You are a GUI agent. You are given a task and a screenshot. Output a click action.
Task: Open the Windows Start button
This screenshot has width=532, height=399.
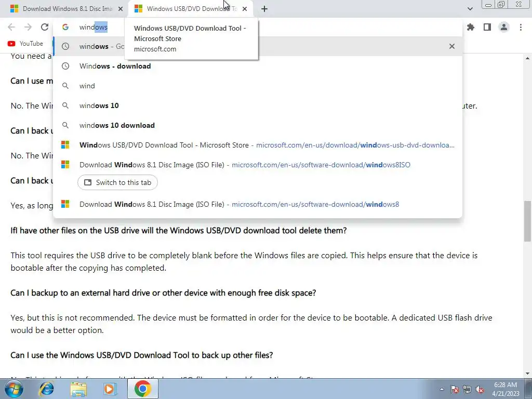coord(14,389)
